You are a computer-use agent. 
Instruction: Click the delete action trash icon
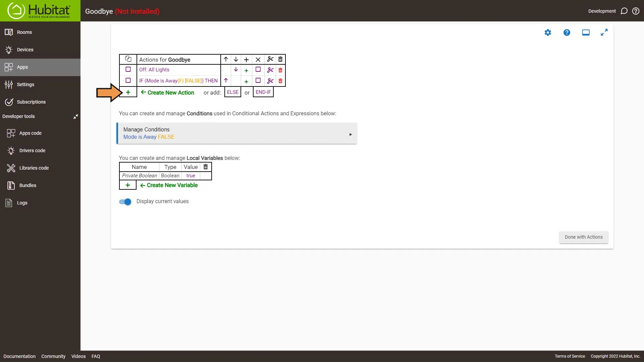coord(280,69)
